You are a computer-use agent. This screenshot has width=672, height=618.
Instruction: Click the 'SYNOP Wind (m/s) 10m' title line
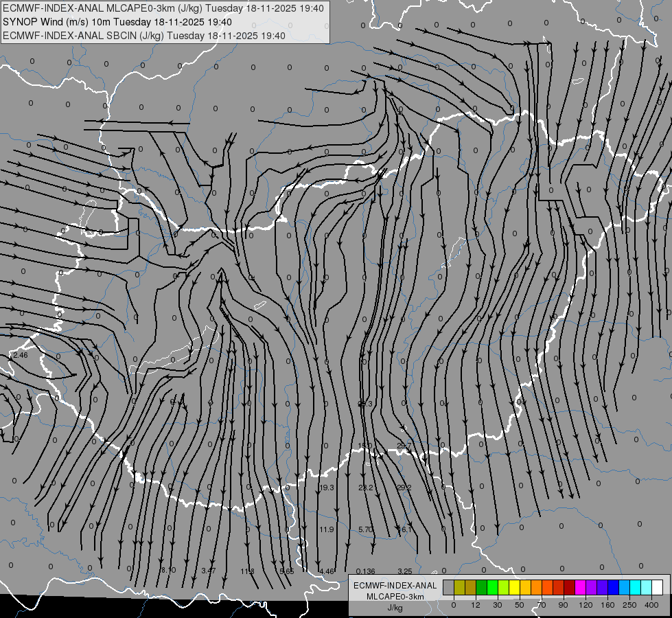pyautogui.click(x=56, y=22)
